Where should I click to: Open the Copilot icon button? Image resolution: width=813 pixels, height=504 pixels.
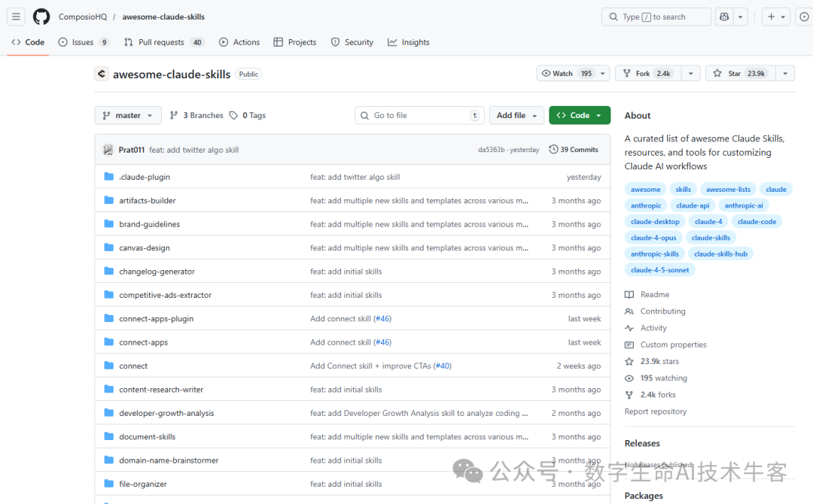(x=724, y=17)
